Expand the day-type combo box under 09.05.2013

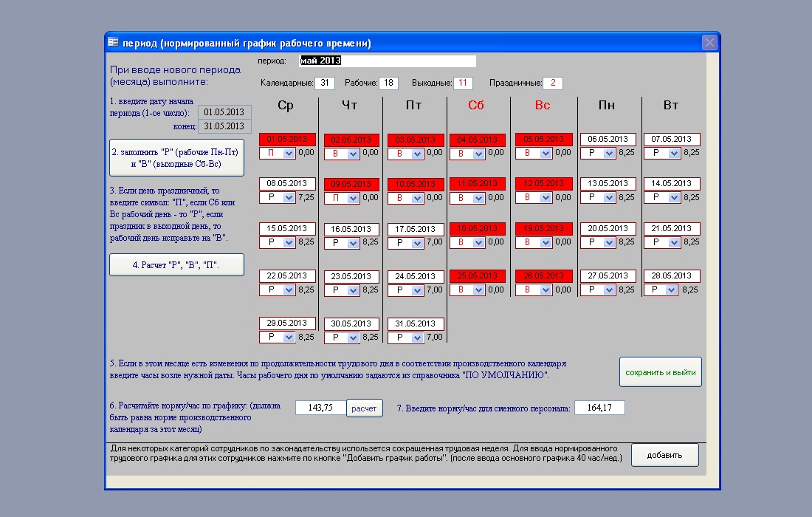(353, 199)
